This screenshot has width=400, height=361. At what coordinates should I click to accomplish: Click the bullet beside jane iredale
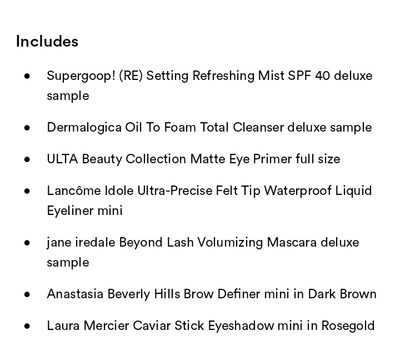click(27, 243)
